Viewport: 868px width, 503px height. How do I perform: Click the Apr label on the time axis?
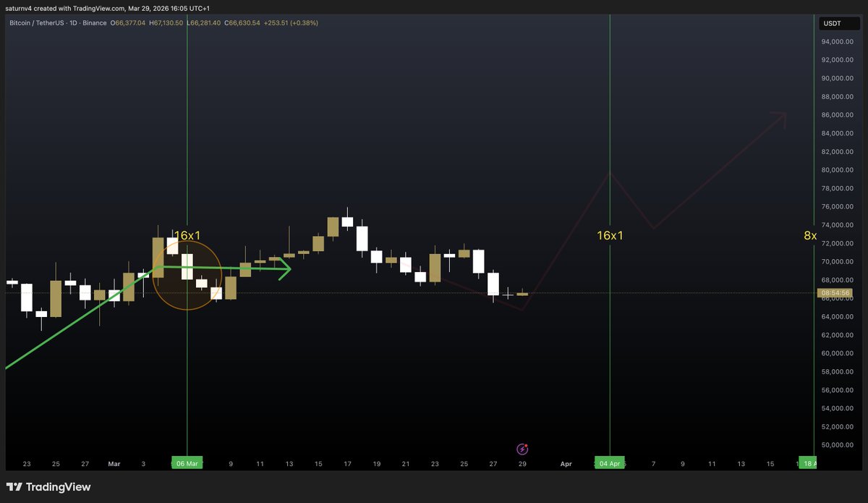click(566, 463)
